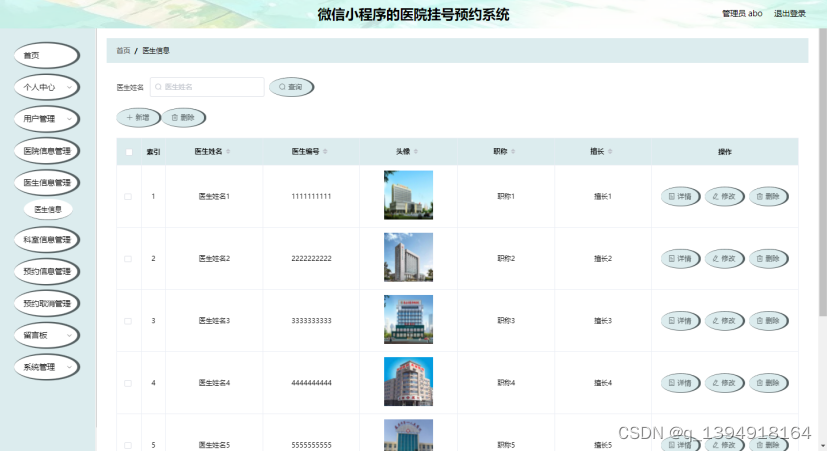The image size is (827, 451).
Task: Click the cell 擅长2
Action: (x=603, y=258)
